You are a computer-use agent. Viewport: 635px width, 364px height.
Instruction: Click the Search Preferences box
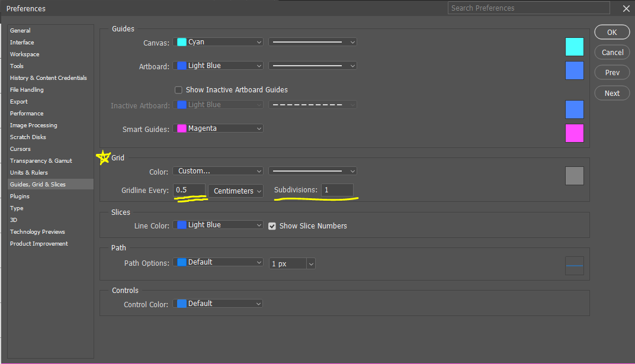[528, 8]
